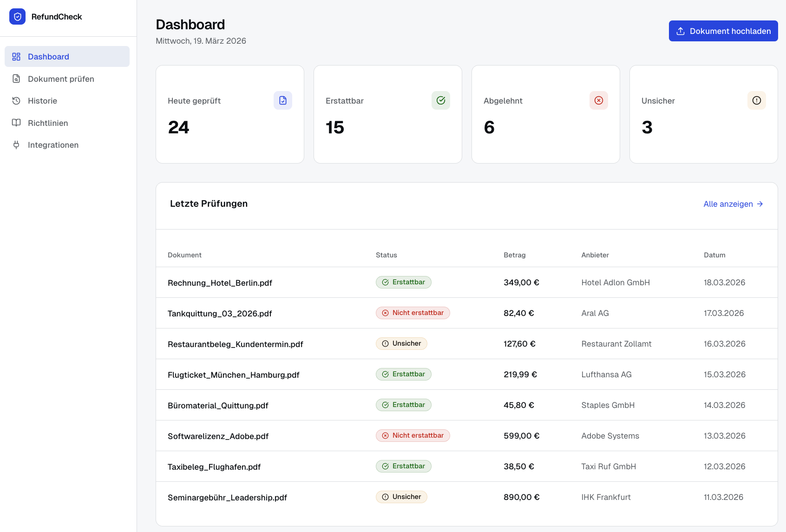Image resolution: width=786 pixels, height=532 pixels.
Task: Click the Datum column header
Action: 714,255
